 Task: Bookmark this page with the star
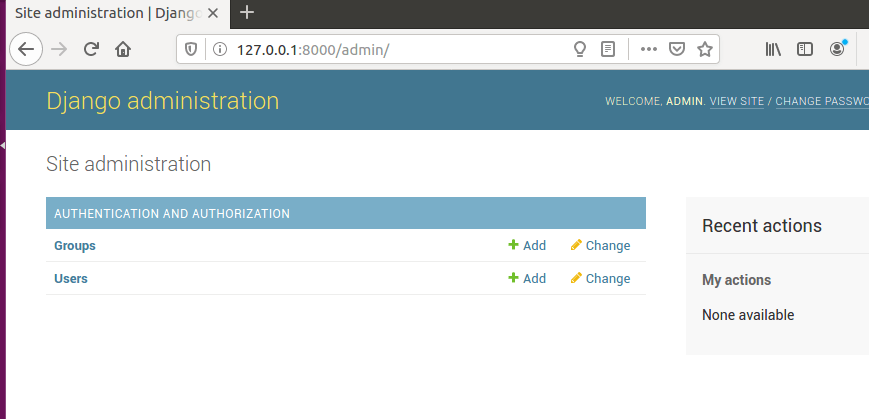[704, 50]
